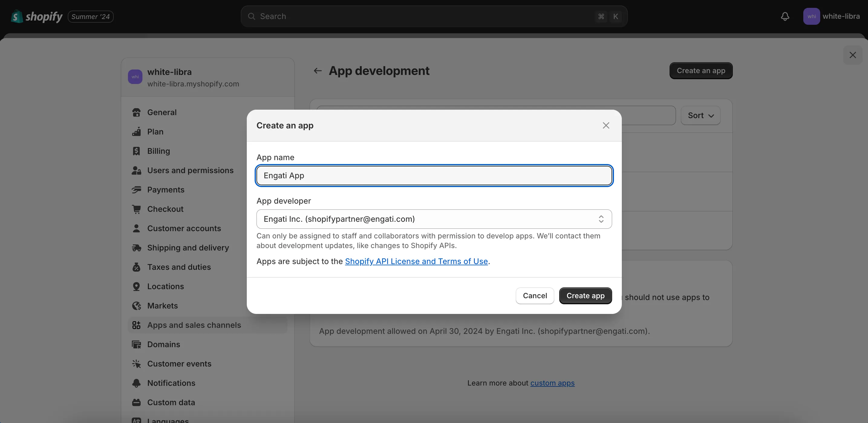Image resolution: width=868 pixels, height=423 pixels.
Task: Open Customer accounts settings
Action: 207,228
